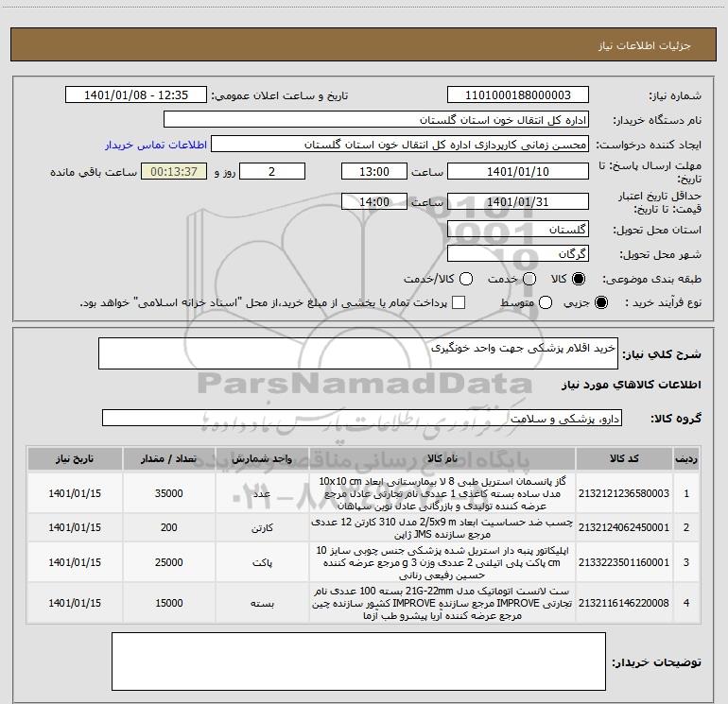Click the need date 1401/01/15 in row 1
Image resolution: width=728 pixels, height=704 pixels.
click(75, 493)
